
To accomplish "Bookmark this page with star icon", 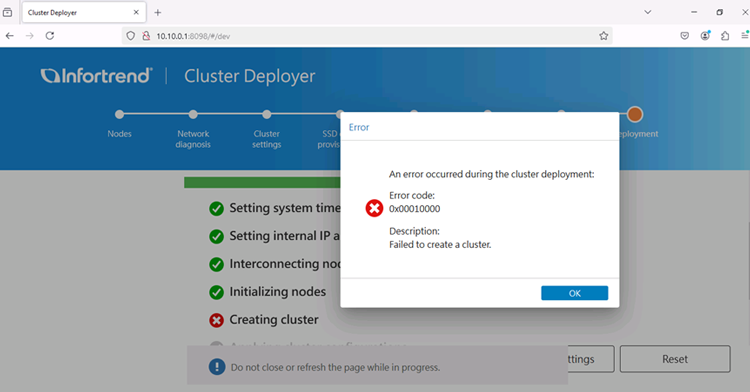I will pyautogui.click(x=604, y=36).
